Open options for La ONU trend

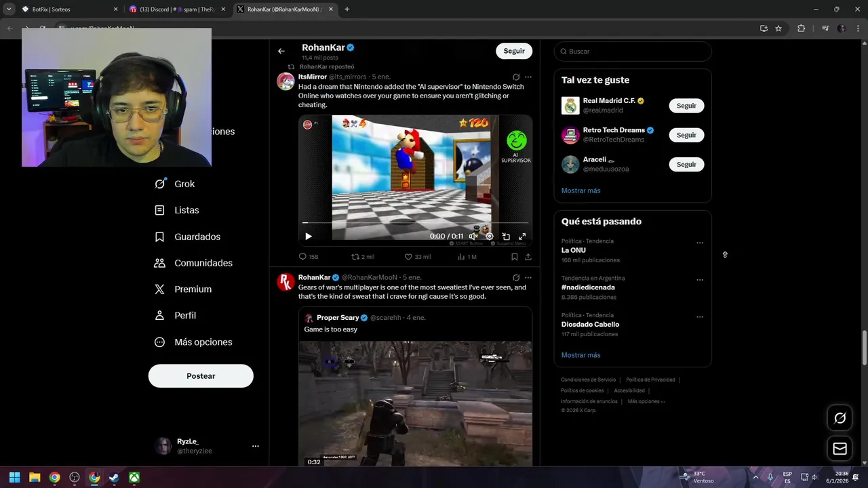[700, 243]
